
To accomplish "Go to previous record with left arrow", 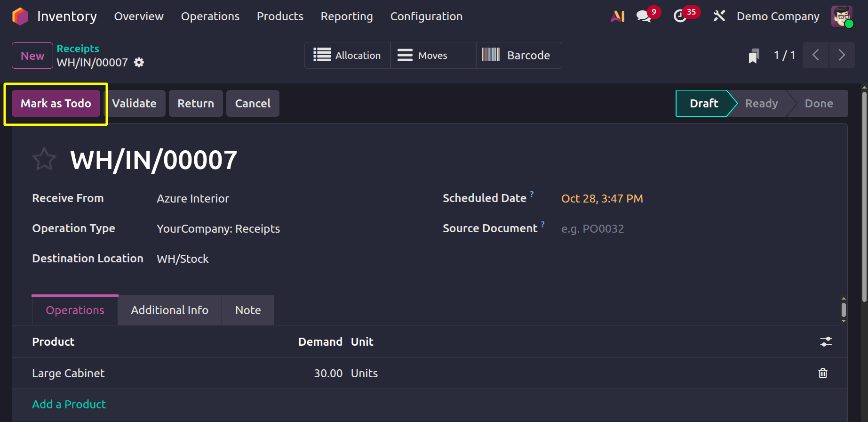I will click(x=816, y=55).
